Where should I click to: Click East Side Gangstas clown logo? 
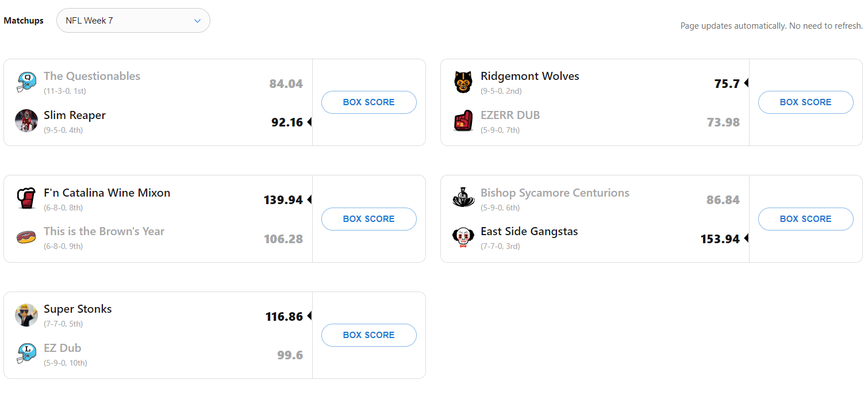[463, 237]
